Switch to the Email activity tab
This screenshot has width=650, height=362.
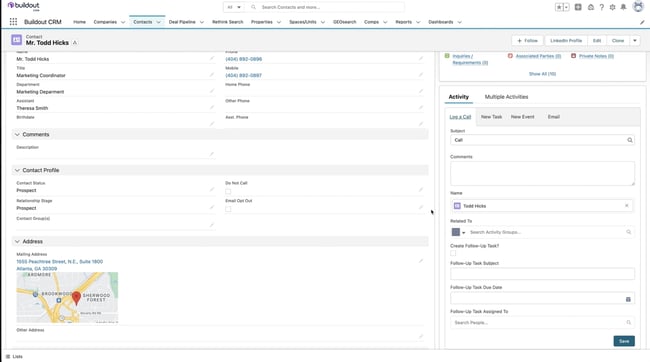tap(553, 117)
